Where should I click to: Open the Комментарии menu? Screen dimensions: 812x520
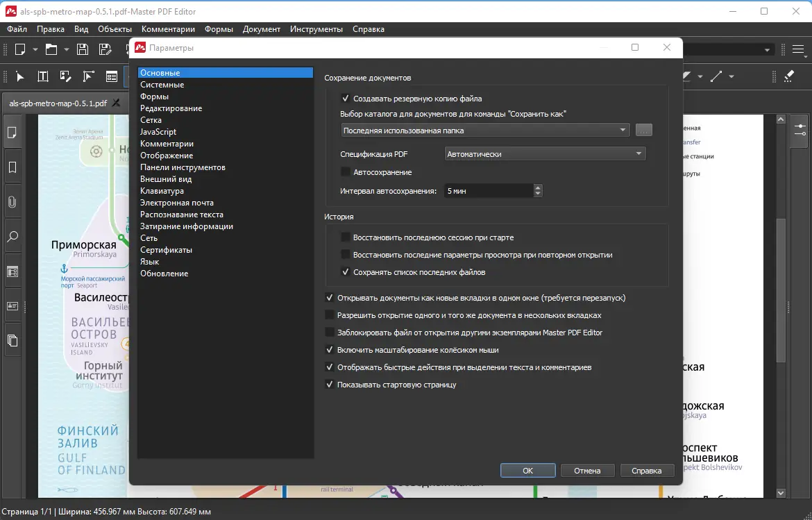169,29
